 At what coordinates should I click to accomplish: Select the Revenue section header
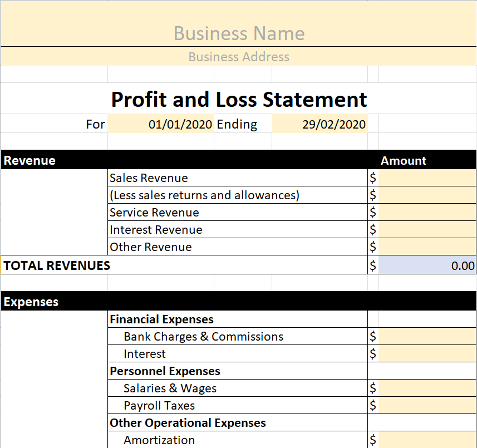pyautogui.click(x=30, y=160)
